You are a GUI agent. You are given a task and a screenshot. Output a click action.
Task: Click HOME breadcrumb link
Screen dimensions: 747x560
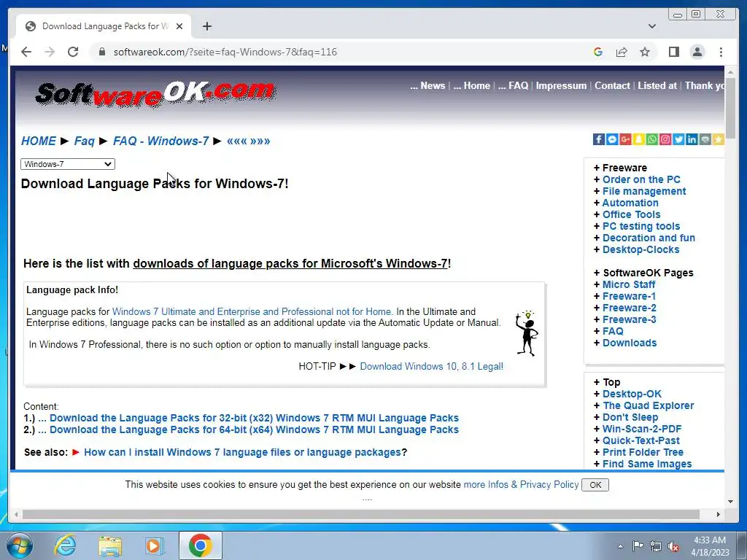(39, 141)
